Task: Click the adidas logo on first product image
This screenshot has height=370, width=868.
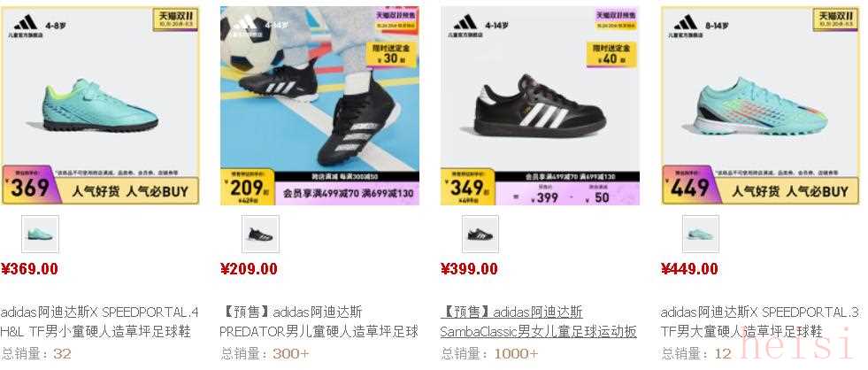Action: [x=26, y=23]
